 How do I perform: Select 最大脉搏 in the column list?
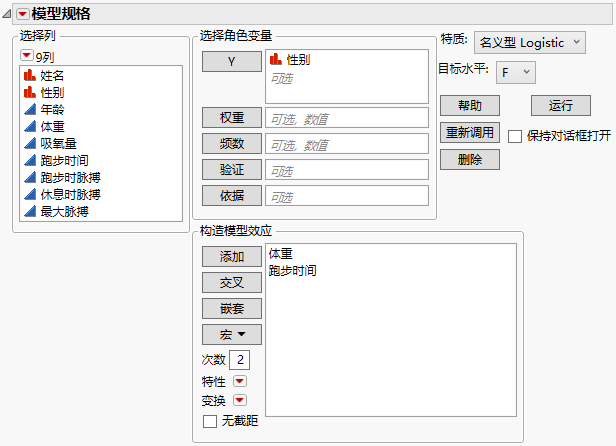click(x=64, y=212)
